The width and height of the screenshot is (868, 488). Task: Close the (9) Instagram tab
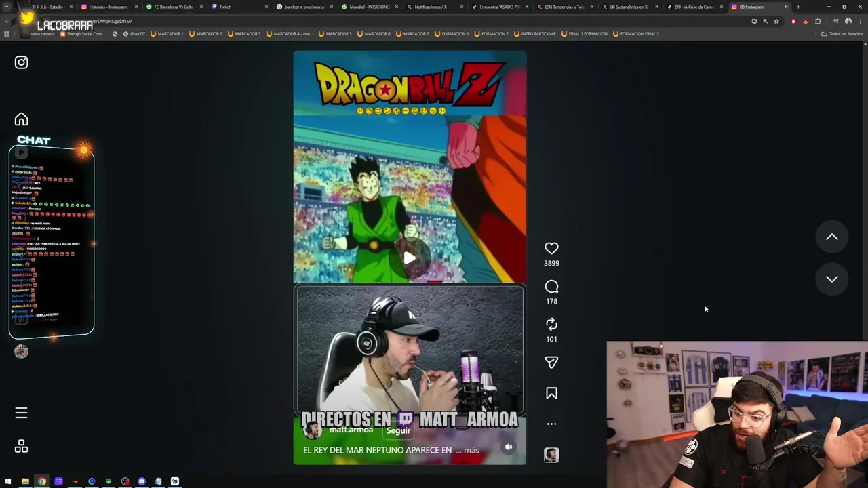pos(786,7)
